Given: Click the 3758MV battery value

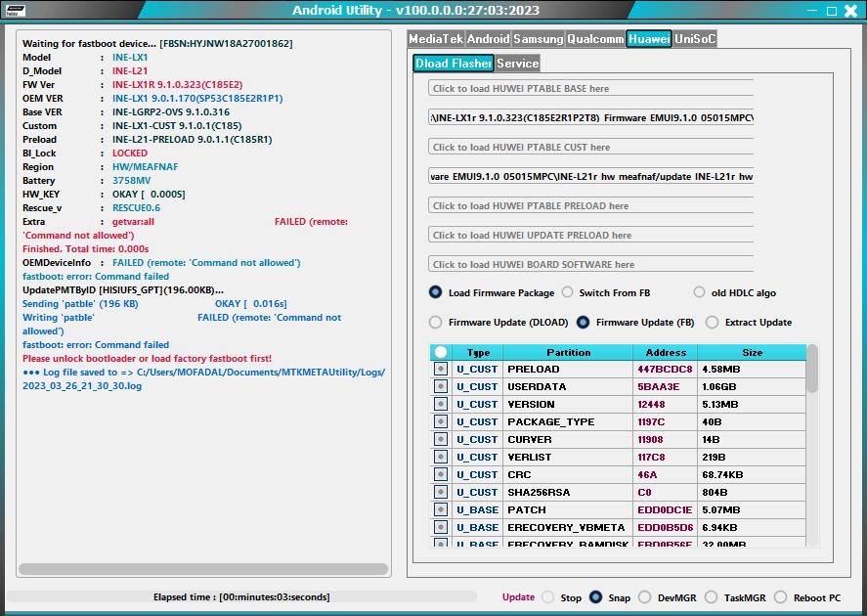Looking at the screenshot, I should 132,180.
